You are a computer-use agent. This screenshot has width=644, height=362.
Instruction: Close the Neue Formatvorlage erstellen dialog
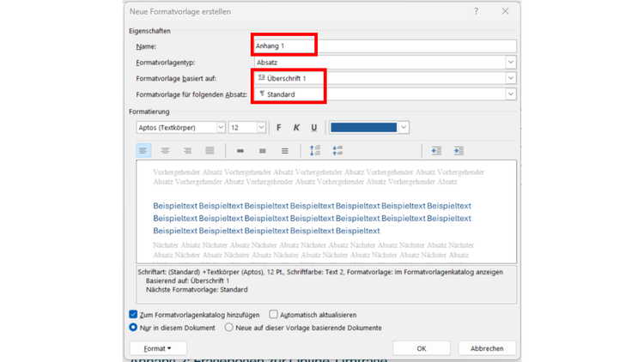coord(505,11)
